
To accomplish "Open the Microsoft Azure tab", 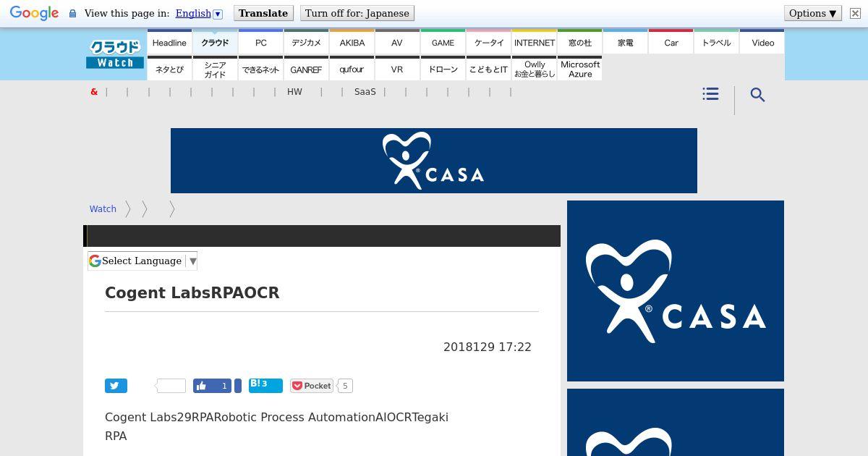I will pos(580,69).
